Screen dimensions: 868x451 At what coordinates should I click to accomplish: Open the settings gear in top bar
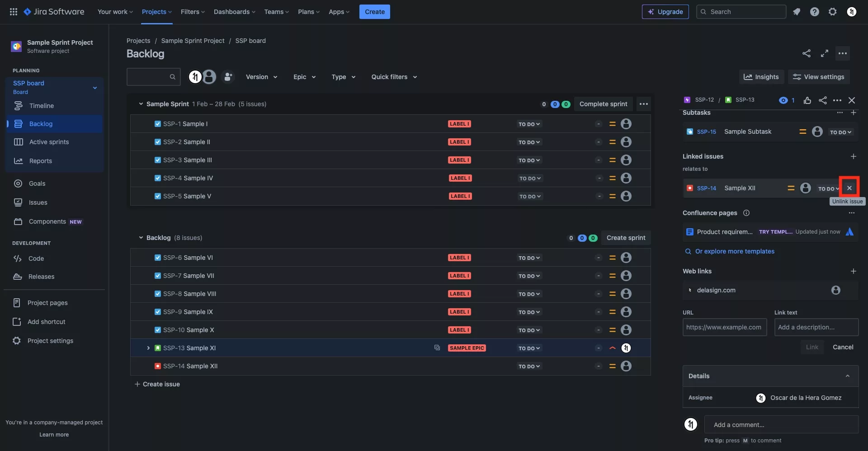click(x=833, y=12)
